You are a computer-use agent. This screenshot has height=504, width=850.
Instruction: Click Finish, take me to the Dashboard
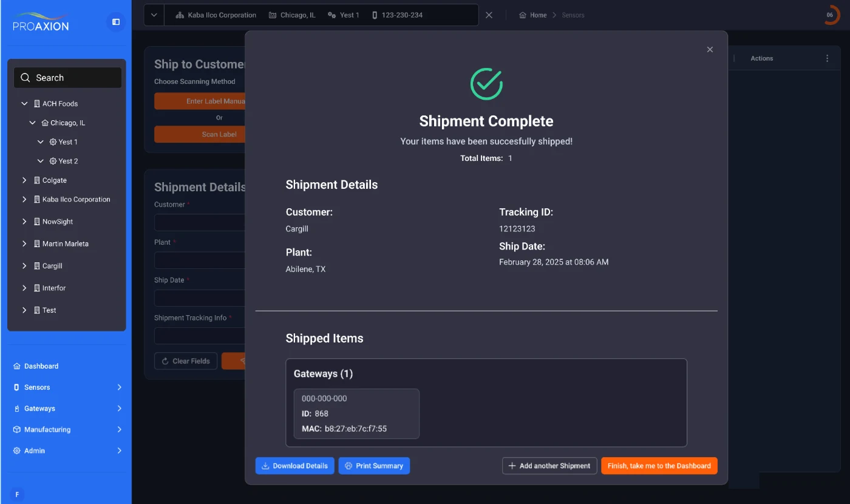659,466
